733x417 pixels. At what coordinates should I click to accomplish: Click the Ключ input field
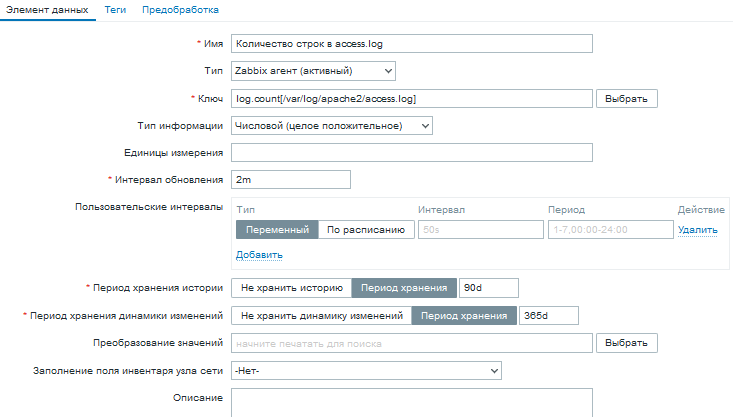(x=411, y=99)
